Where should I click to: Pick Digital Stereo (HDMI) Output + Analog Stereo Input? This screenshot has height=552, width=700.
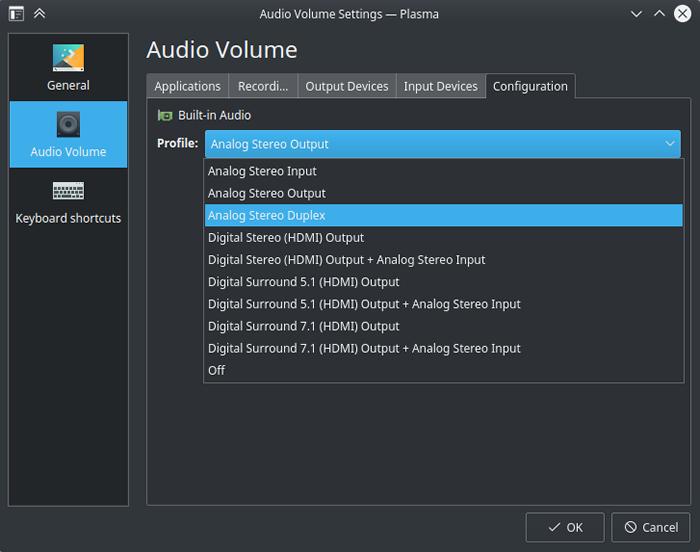(443, 259)
